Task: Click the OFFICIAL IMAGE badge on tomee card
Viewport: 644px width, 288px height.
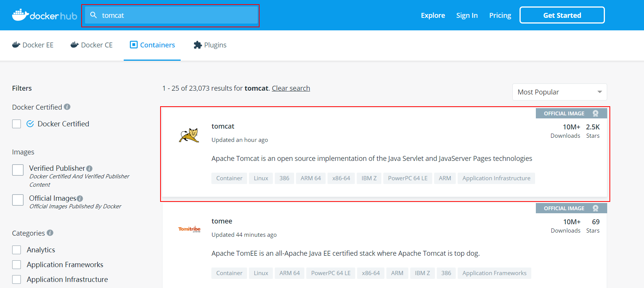Action: 571,208
